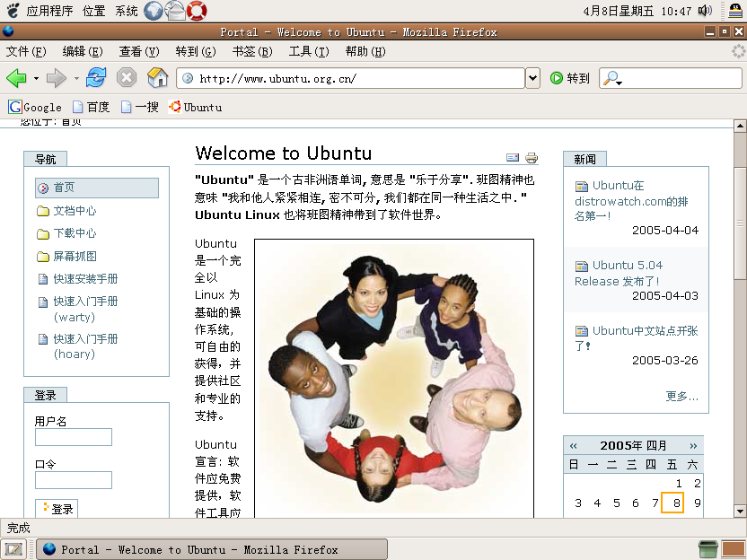The height and width of the screenshot is (560, 747).
Task: Select highlighted day 8 in calendar
Action: 672,503
